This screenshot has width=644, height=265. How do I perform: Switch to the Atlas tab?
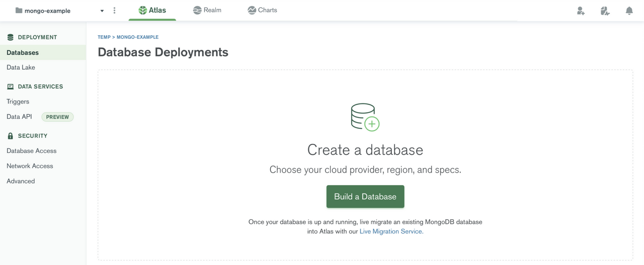point(152,10)
